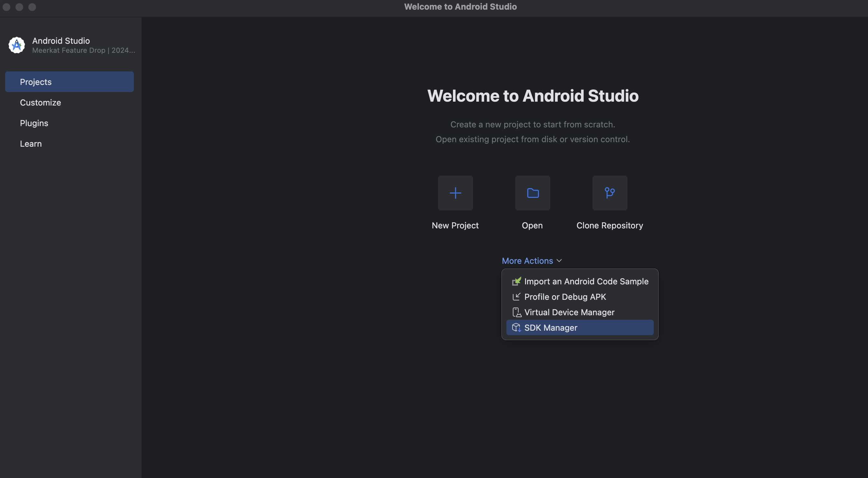
Task: Go to the Learn section
Action: tap(31, 143)
